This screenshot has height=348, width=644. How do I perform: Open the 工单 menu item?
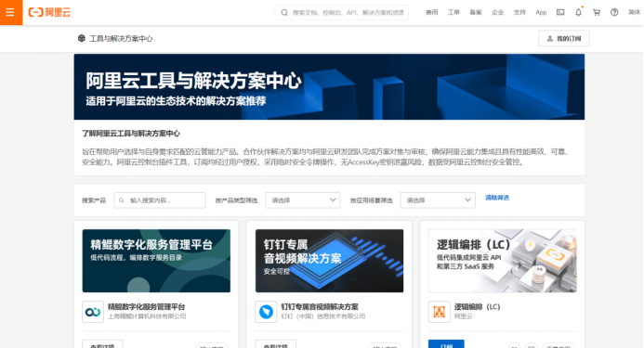[x=453, y=12]
